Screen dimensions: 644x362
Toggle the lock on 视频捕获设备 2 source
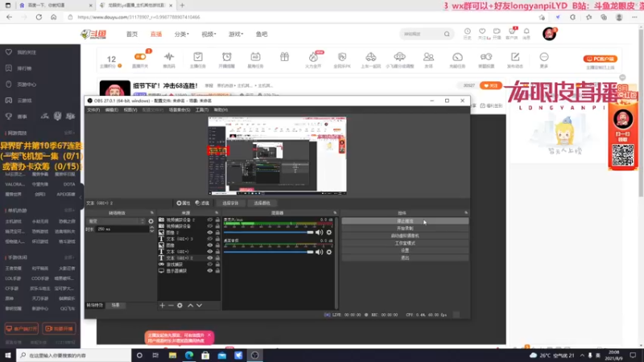pos(217,220)
